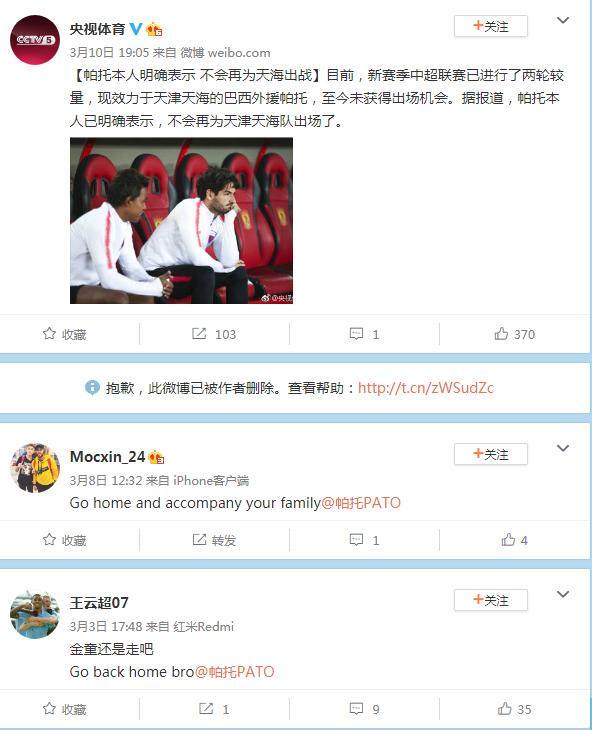The image size is (592, 730).
Task: Follow 央视体育 with the 关注 button
Action: click(x=491, y=26)
